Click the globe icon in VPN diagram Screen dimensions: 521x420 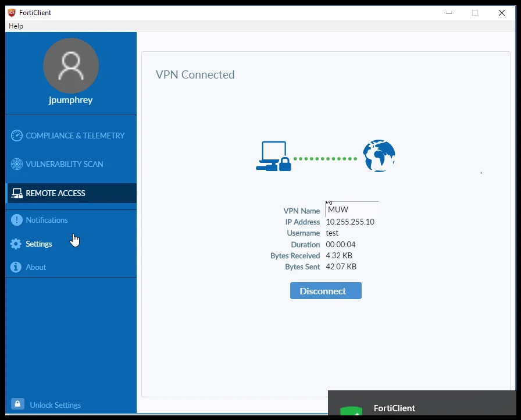coord(379,156)
